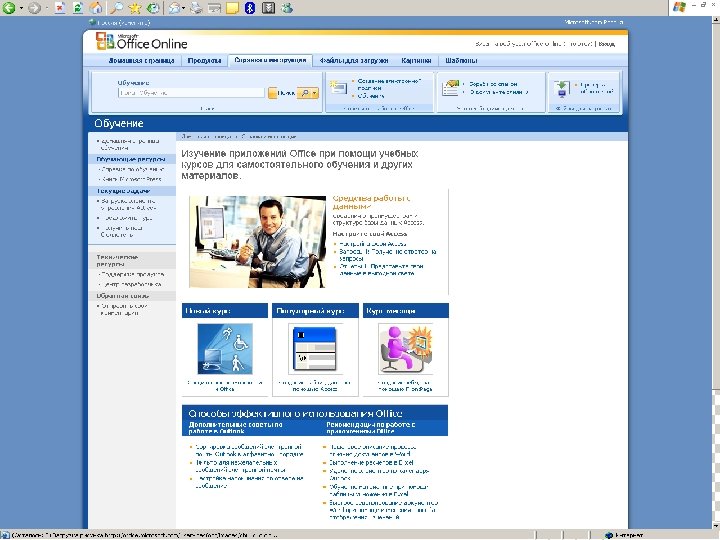This screenshot has height=540, width=720.
Task: Click the yellow note icon in toolbar
Action: (232, 7)
